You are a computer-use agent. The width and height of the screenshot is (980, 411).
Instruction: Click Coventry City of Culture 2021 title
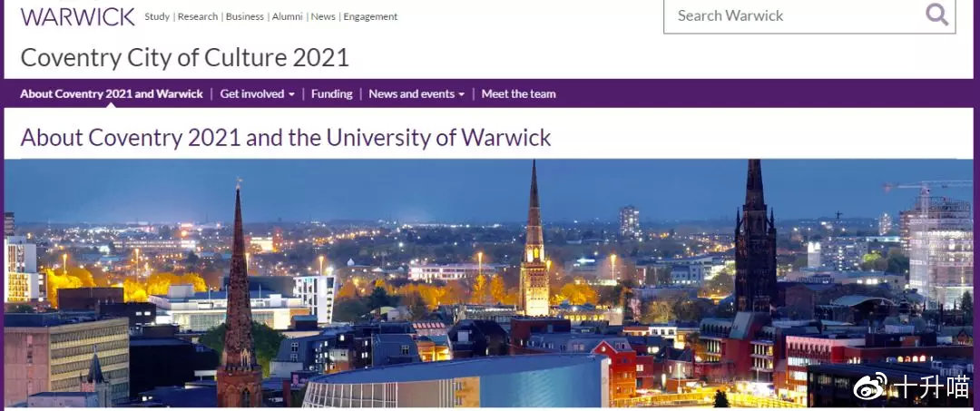point(184,57)
